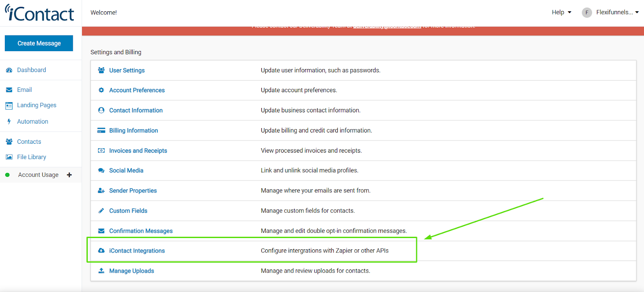Click the Billing Information card icon
Screen dimensions: 644x292
(101, 130)
